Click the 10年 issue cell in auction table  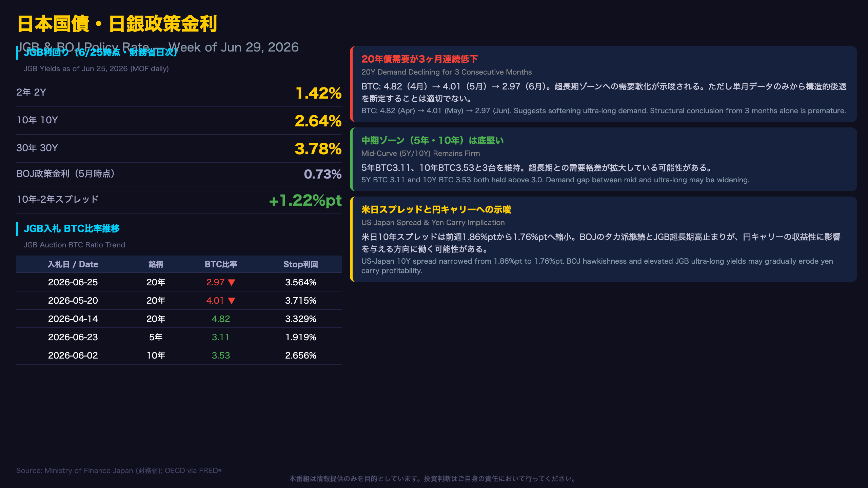156,355
